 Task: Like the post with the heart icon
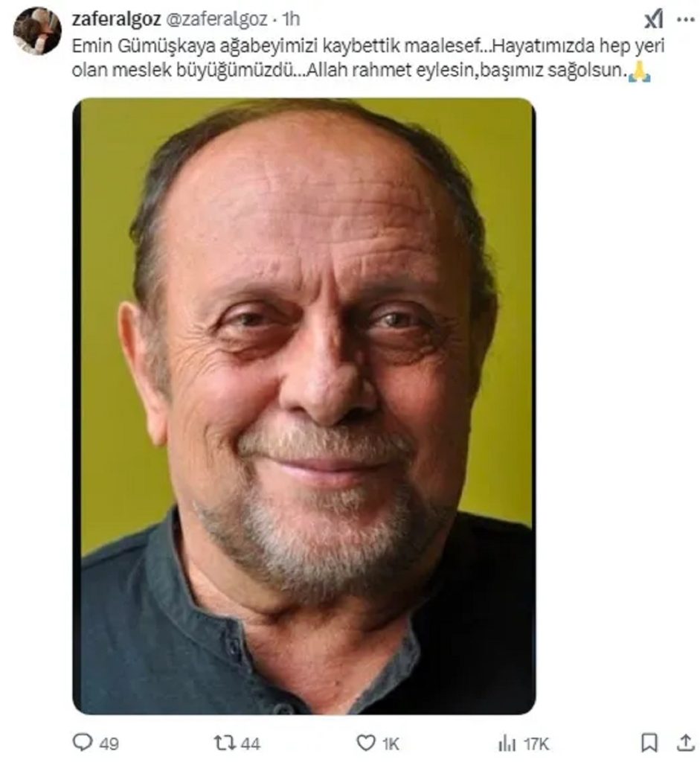tap(365, 743)
